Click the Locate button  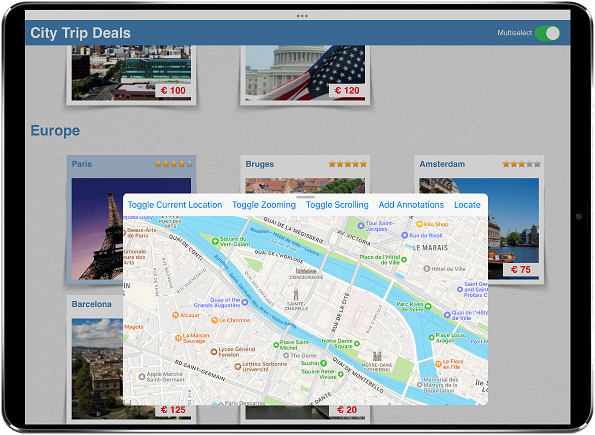(467, 205)
